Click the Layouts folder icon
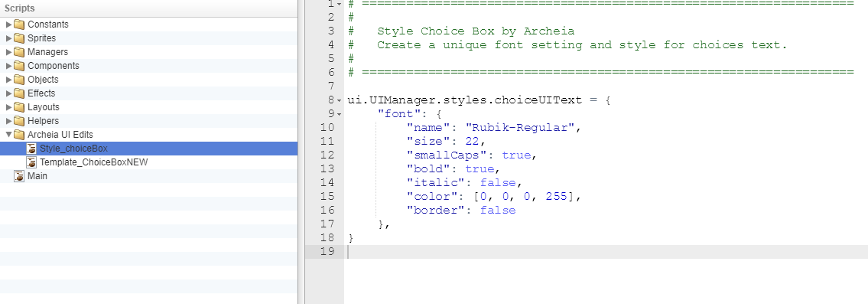The width and height of the screenshot is (868, 304). click(19, 107)
